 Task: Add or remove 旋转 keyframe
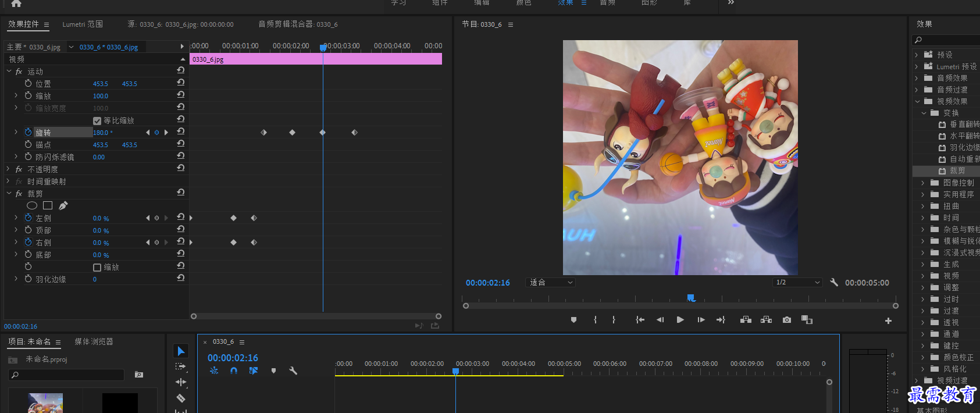click(156, 133)
